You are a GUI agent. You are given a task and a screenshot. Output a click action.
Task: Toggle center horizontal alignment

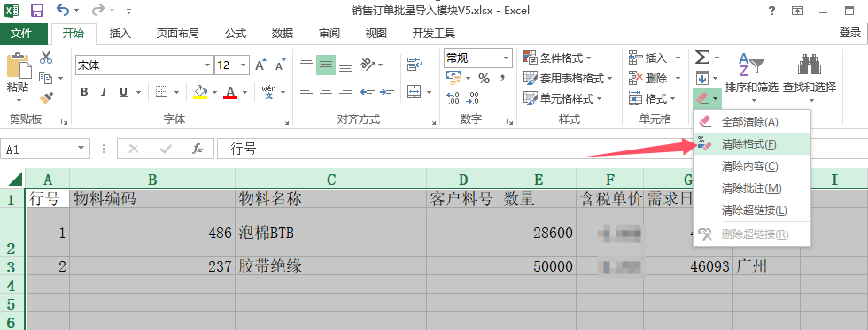[x=326, y=92]
